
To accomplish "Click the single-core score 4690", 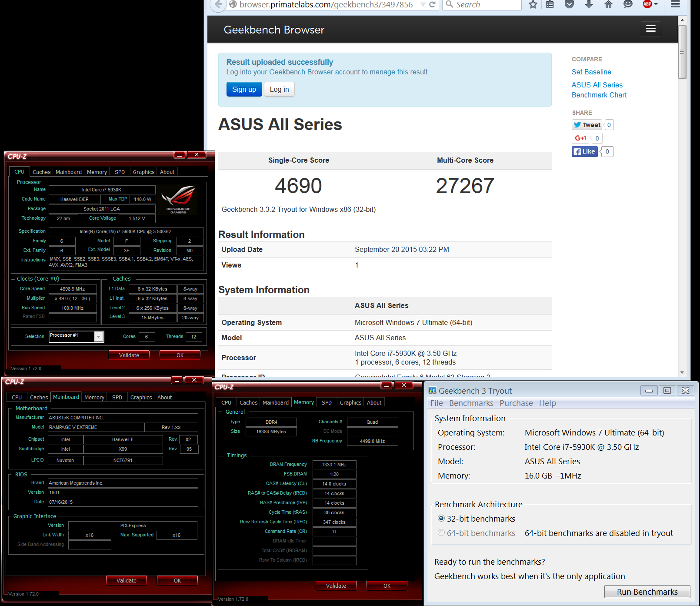I will coord(298,186).
